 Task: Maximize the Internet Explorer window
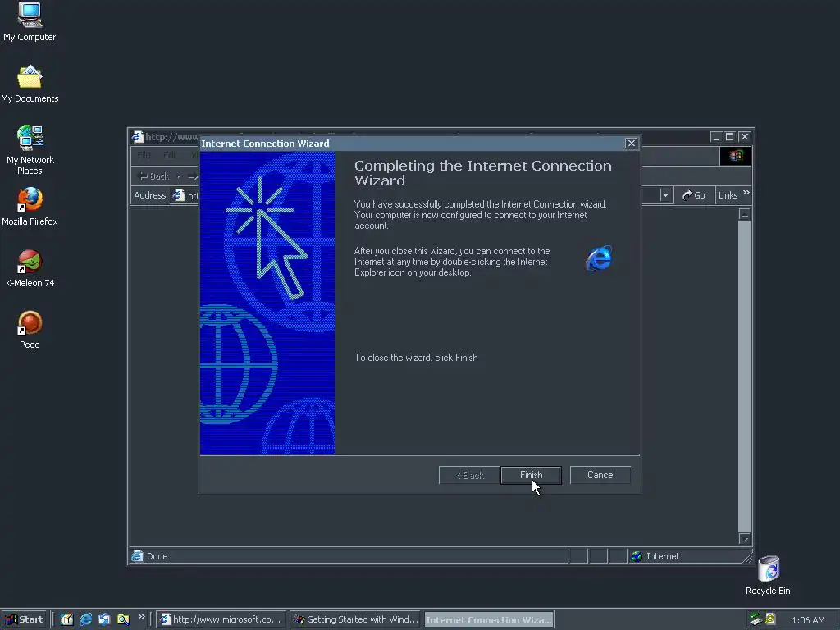point(729,137)
